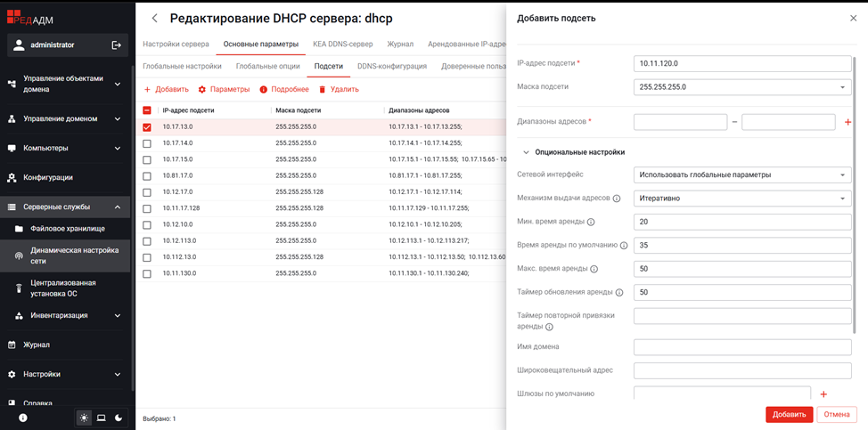Screen dimensions: 868x430
Task: Select system theme monitor icon
Action: [102, 418]
